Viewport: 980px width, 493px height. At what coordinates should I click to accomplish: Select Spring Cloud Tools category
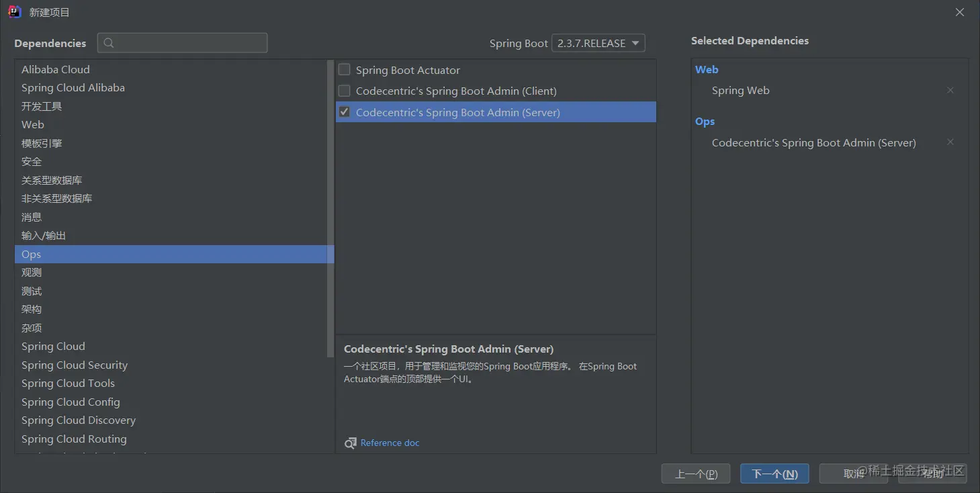tap(171, 383)
